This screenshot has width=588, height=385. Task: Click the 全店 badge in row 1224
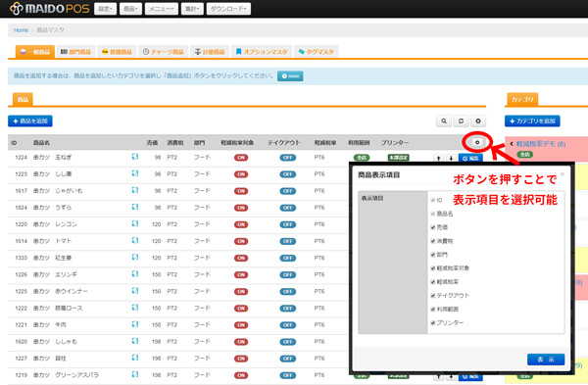pyautogui.click(x=362, y=158)
